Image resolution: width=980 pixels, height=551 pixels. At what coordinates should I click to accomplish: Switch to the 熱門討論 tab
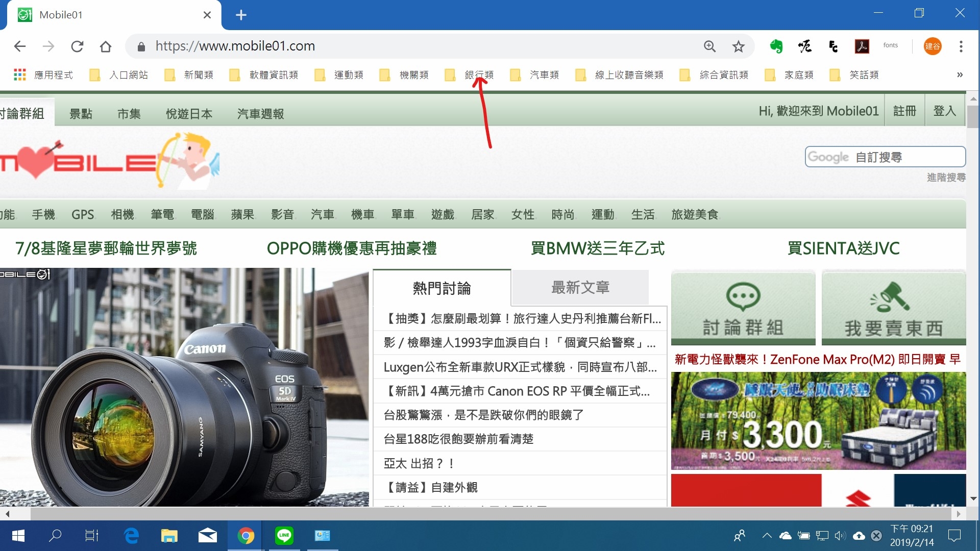tap(442, 288)
